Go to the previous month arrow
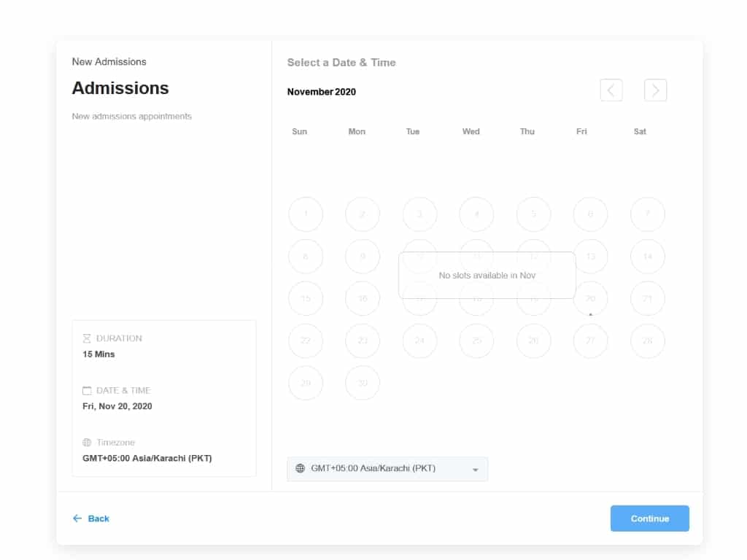The width and height of the screenshot is (747, 560). (x=611, y=90)
